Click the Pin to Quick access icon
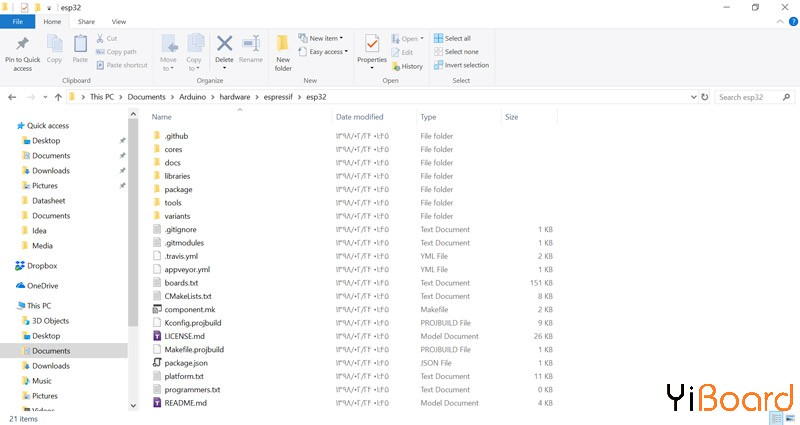 point(22,44)
